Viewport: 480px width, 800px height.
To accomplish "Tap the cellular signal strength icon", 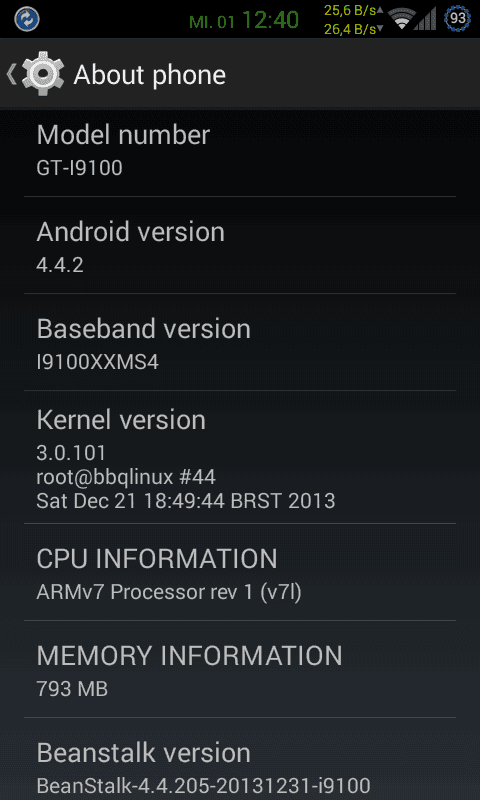I will [x=425, y=19].
